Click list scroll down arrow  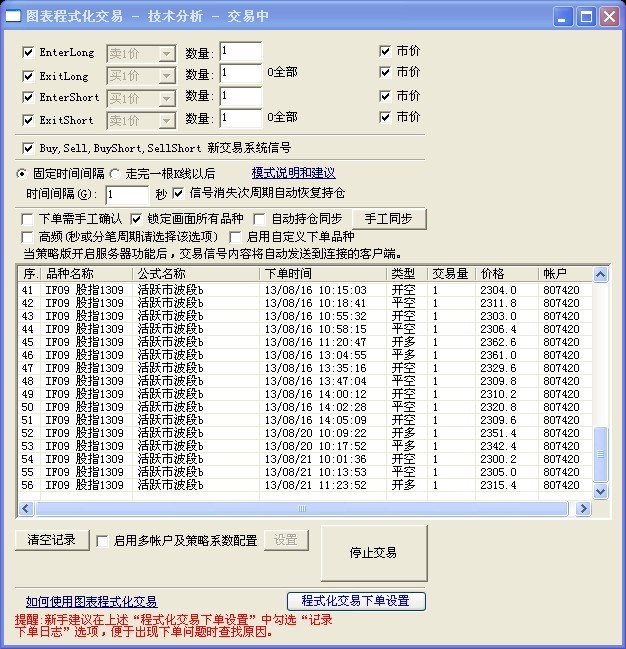point(600,491)
